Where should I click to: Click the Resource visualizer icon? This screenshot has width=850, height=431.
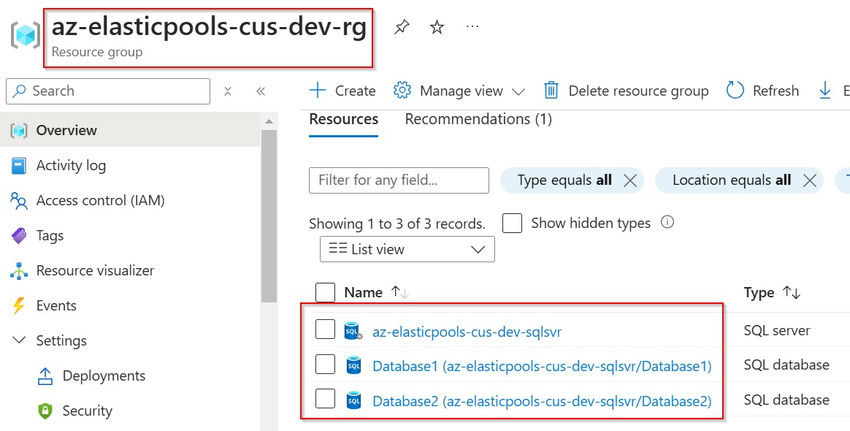pos(18,271)
